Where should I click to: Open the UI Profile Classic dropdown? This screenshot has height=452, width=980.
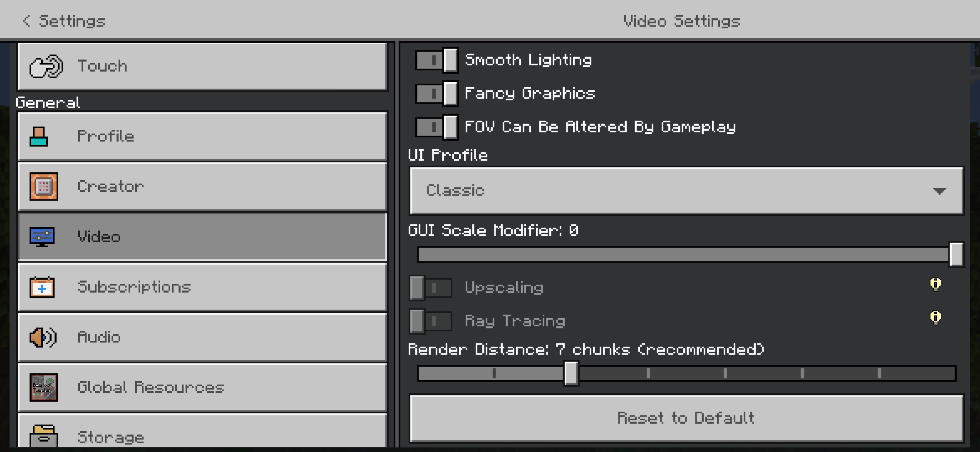pos(686,191)
